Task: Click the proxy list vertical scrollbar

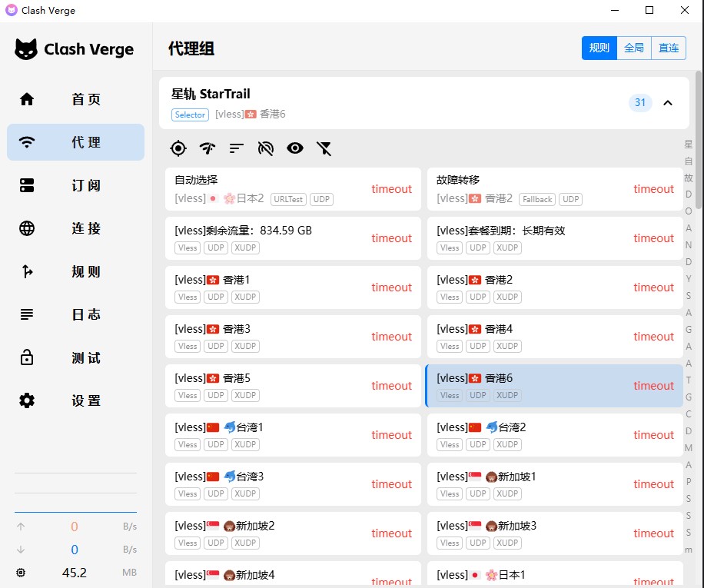Action: [699, 100]
